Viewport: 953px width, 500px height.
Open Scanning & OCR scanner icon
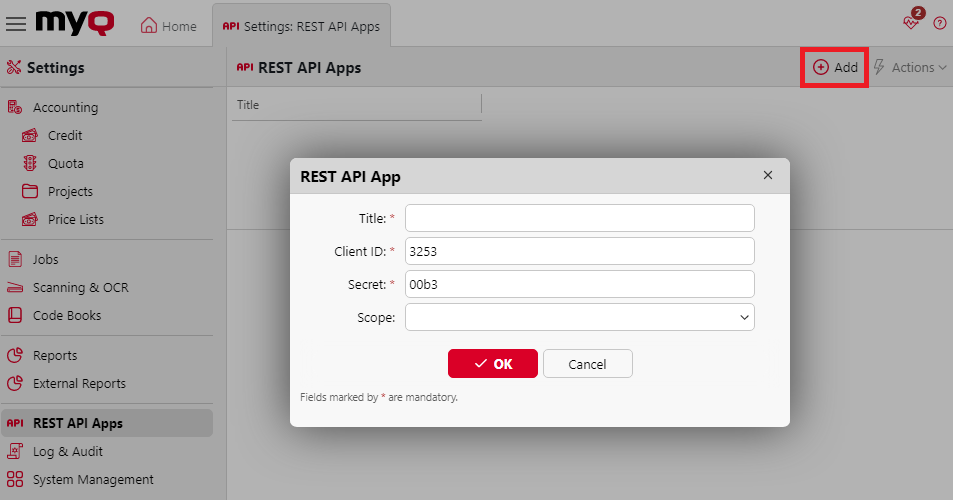click(15, 287)
